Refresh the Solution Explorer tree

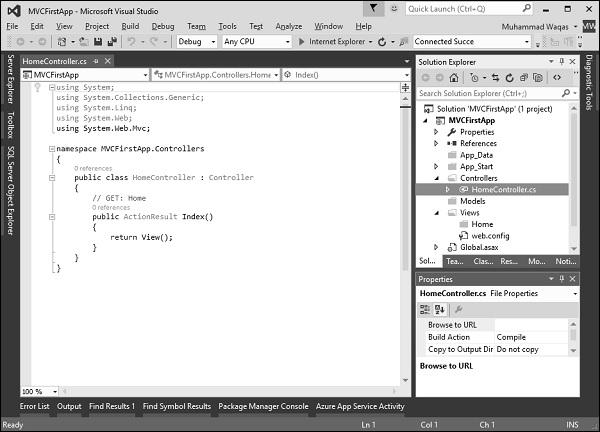tap(509, 78)
